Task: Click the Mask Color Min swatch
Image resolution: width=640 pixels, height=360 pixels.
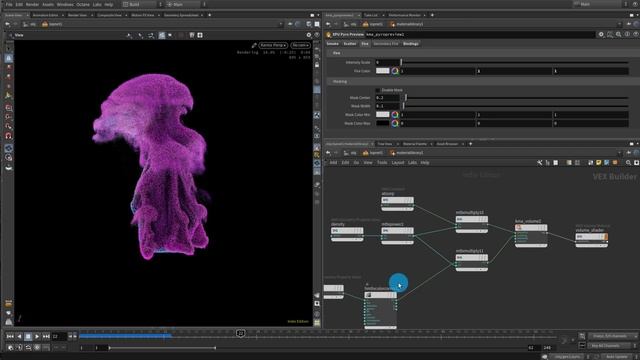Action: pos(382,115)
